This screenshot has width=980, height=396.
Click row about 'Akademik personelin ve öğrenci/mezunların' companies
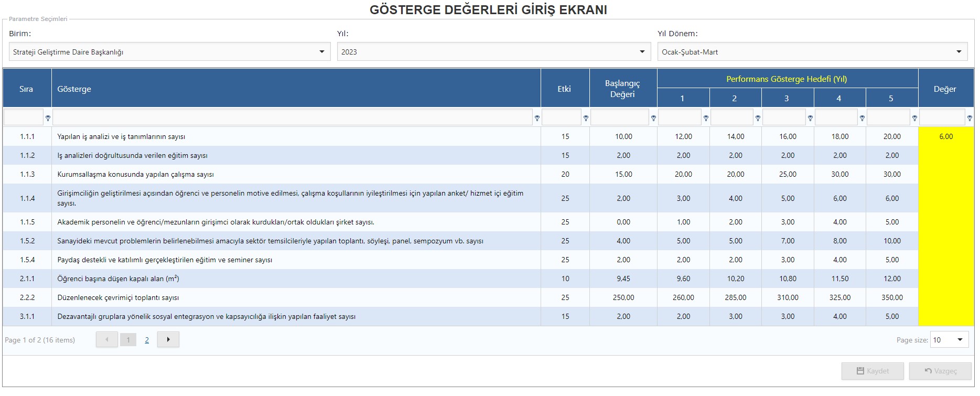point(488,222)
